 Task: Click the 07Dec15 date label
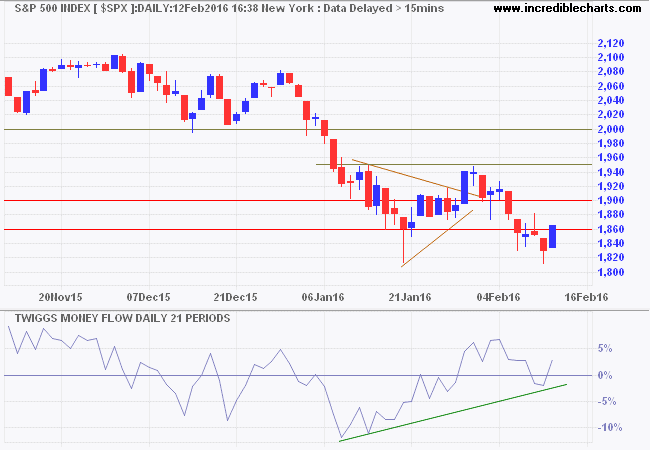tap(148, 297)
